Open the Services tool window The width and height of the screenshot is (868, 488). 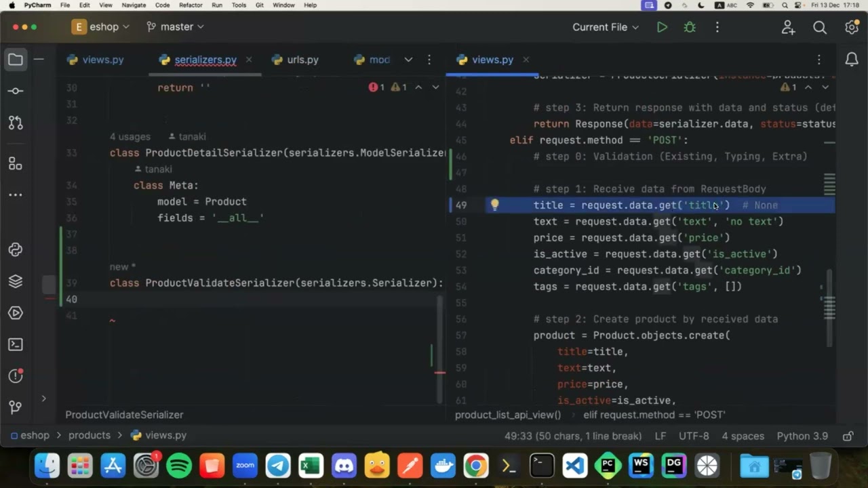[15, 312]
